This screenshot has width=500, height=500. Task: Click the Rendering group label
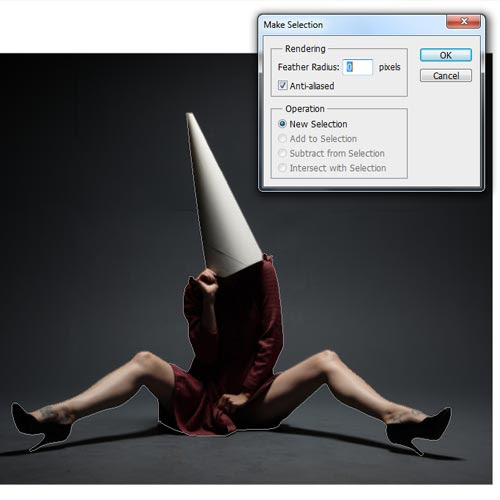(305, 49)
